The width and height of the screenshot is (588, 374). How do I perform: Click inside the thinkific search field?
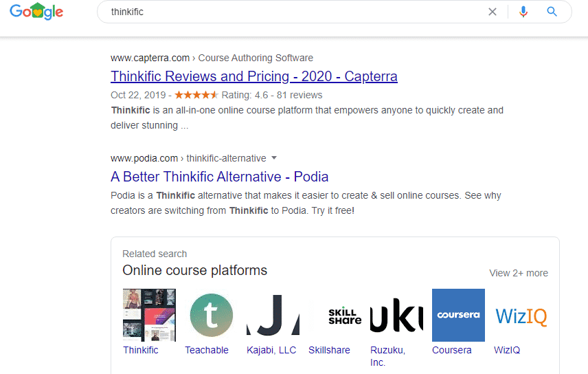(x=289, y=12)
